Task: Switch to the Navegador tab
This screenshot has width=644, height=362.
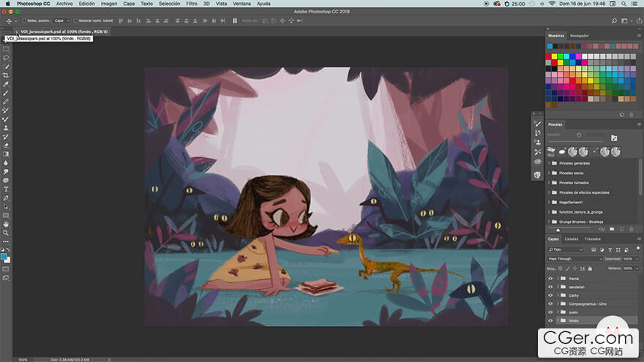Action: (x=579, y=36)
